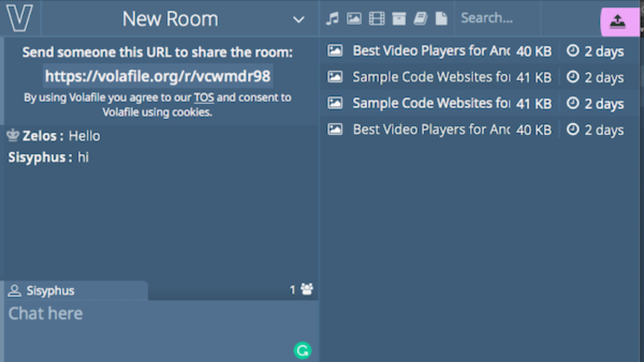The image size is (644, 362).
Task: Select 41 KB size in third row
Action: [x=533, y=104]
